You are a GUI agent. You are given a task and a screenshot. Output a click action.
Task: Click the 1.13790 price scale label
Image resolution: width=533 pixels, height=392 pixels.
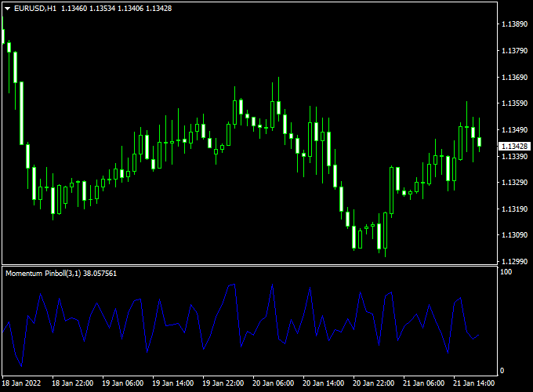[515, 51]
